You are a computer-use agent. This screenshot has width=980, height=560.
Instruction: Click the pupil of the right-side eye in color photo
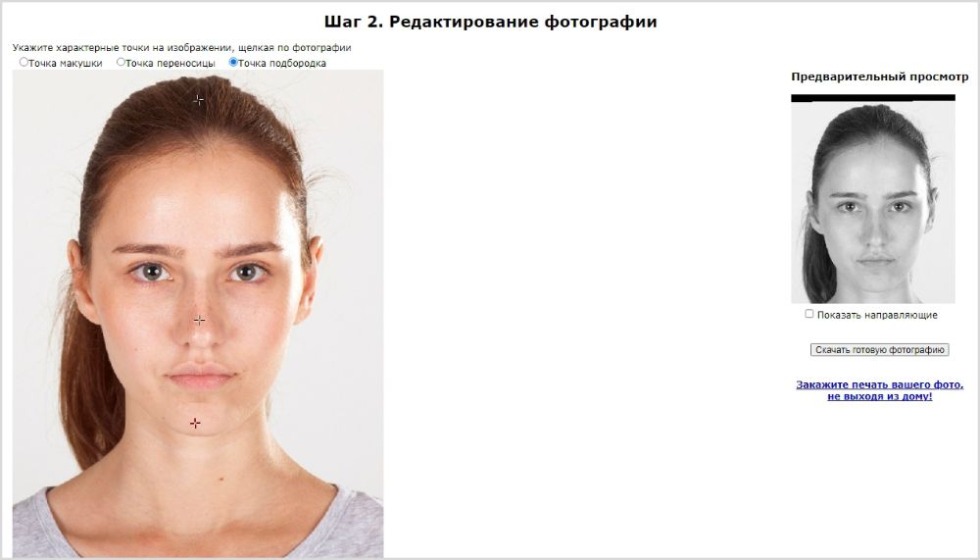(x=246, y=273)
